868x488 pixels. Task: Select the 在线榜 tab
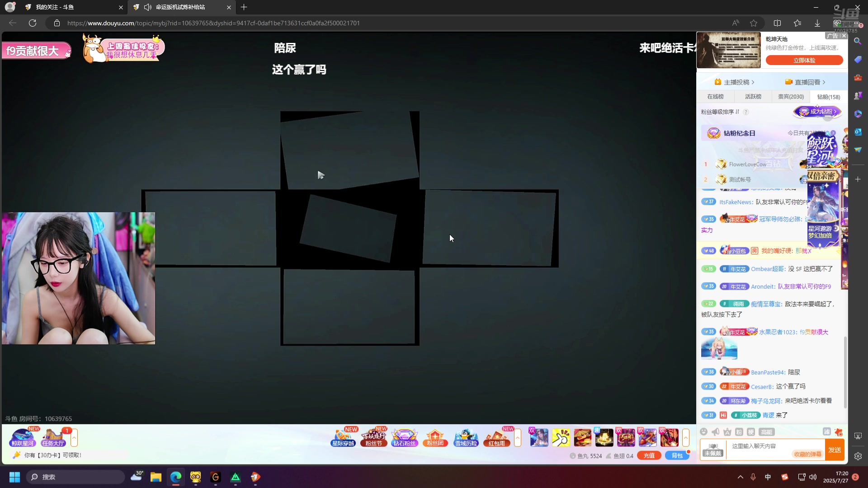click(x=715, y=97)
